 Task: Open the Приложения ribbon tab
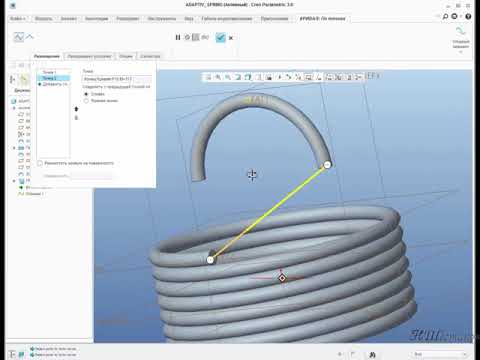tap(275, 19)
